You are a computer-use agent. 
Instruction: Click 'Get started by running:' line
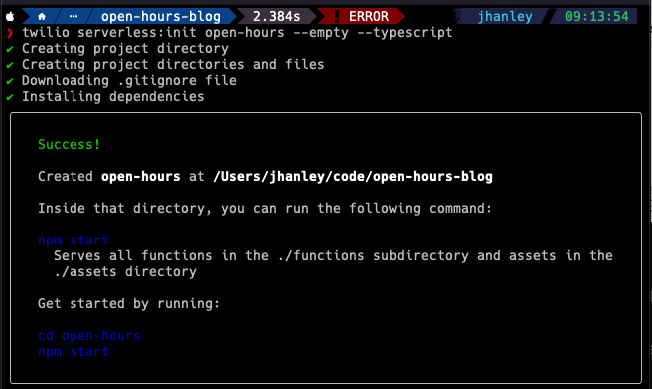pos(129,304)
